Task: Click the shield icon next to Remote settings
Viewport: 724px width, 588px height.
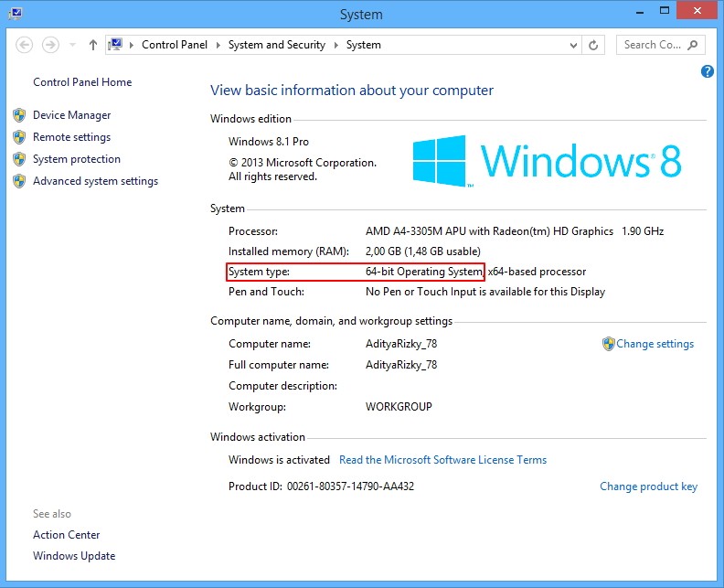Action: (19, 137)
